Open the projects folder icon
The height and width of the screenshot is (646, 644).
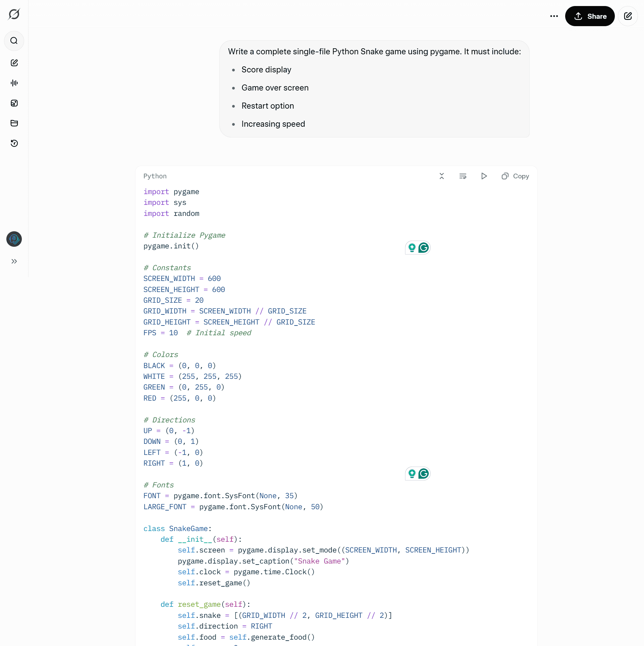(x=14, y=123)
